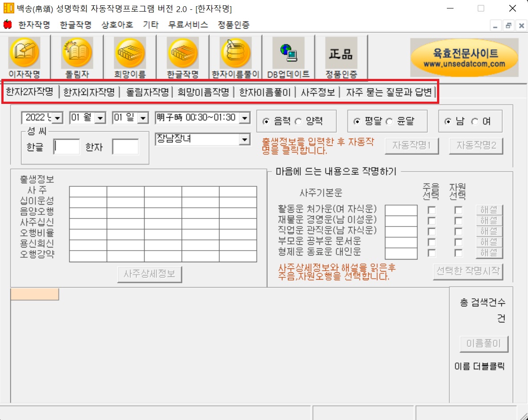Click the 자동작명2 button

point(476,146)
